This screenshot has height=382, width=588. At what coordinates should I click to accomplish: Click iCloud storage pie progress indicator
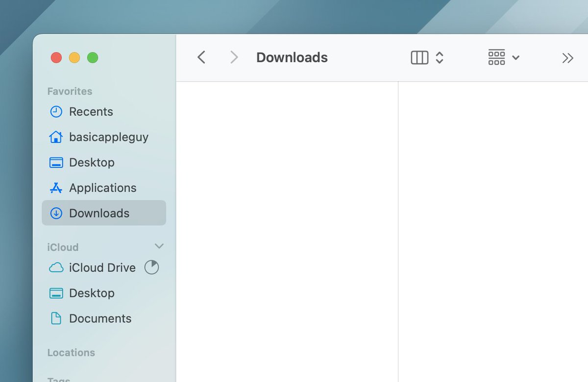coord(151,267)
